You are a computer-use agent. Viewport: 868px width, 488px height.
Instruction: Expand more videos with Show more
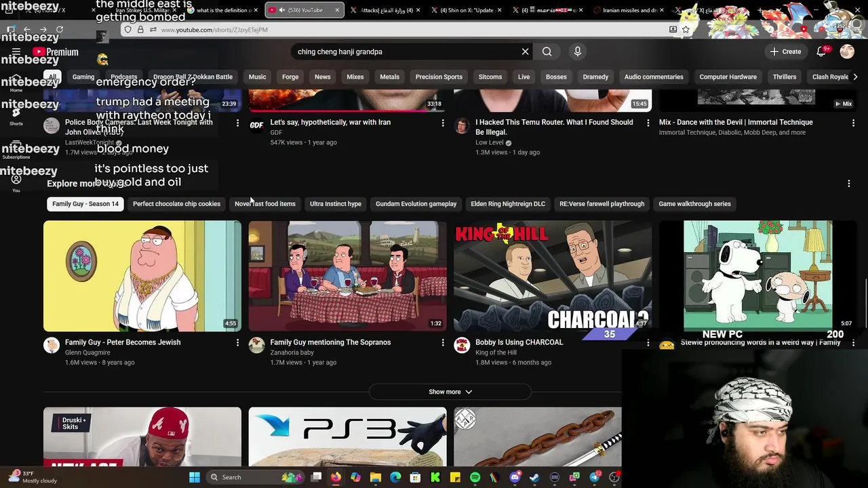click(450, 392)
